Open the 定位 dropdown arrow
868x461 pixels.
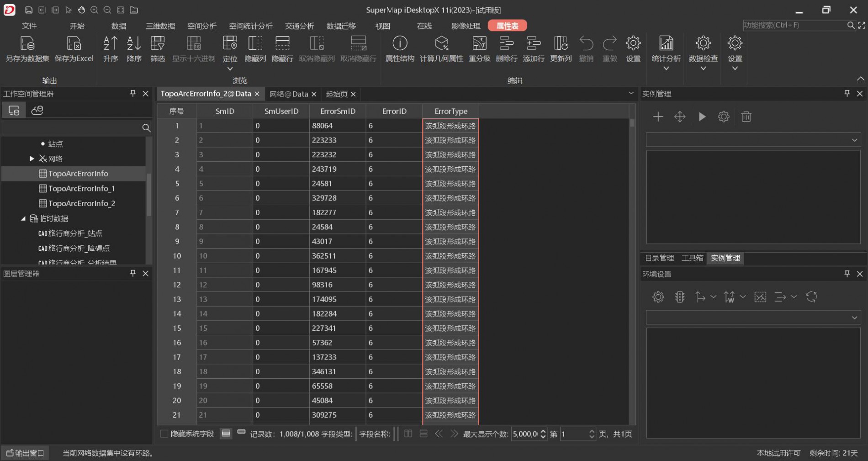point(230,69)
